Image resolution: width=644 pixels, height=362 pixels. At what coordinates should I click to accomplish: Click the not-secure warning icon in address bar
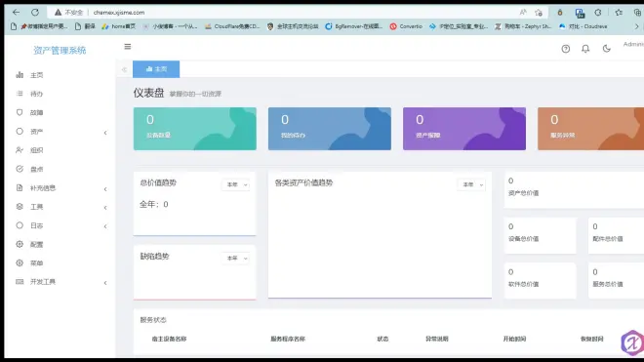pyautogui.click(x=58, y=13)
